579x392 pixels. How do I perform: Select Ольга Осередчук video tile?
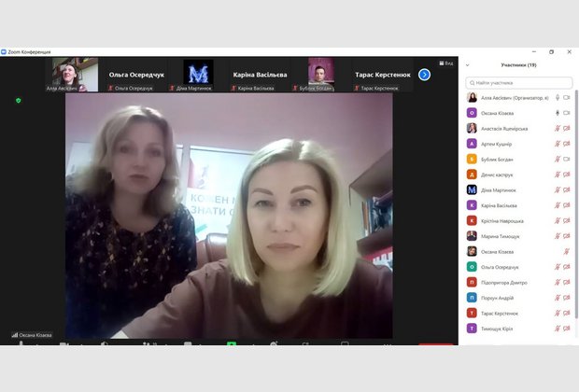(x=136, y=75)
